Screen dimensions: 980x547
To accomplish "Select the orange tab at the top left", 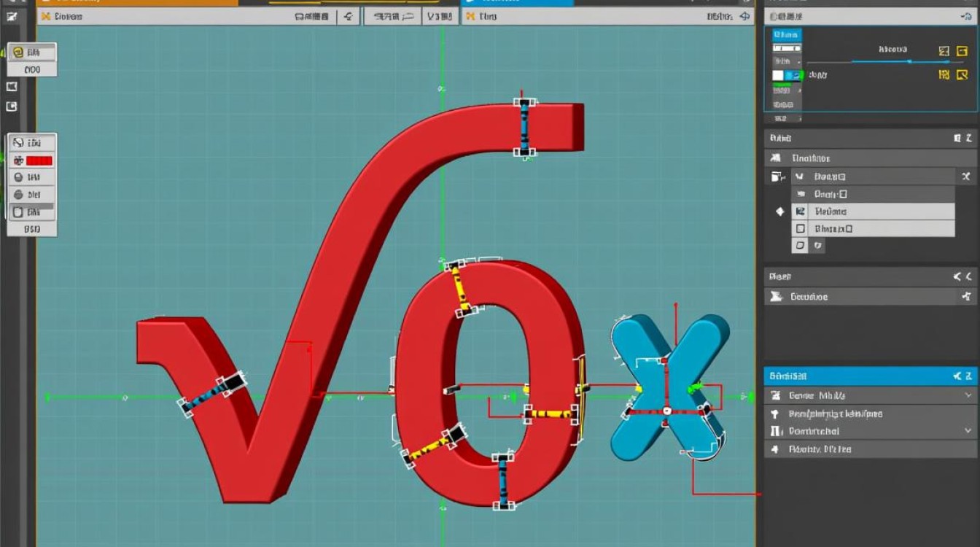I will (137, 3).
